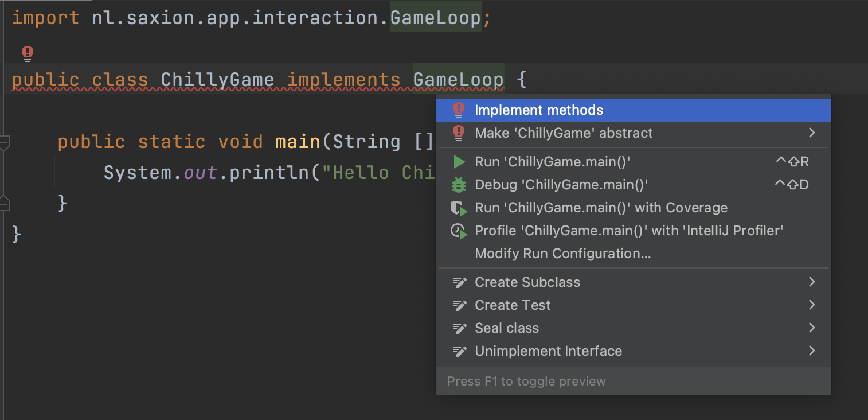868x420 pixels.
Task: Expand the Seal class submenu arrow
Action: (812, 328)
